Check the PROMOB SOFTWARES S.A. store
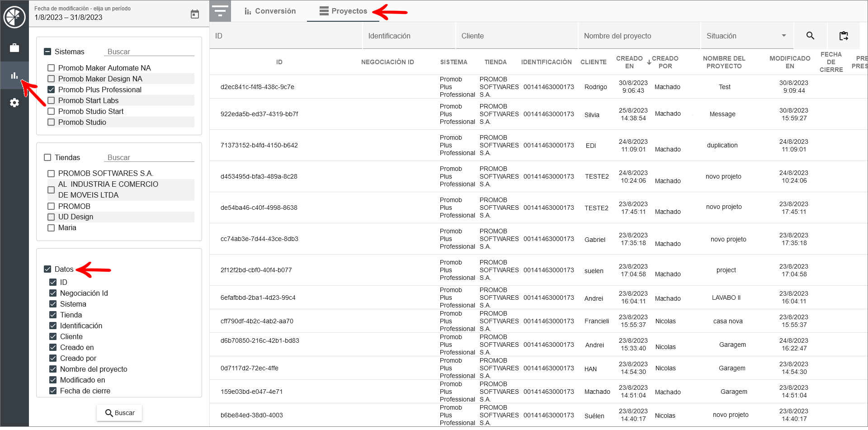 click(x=51, y=174)
